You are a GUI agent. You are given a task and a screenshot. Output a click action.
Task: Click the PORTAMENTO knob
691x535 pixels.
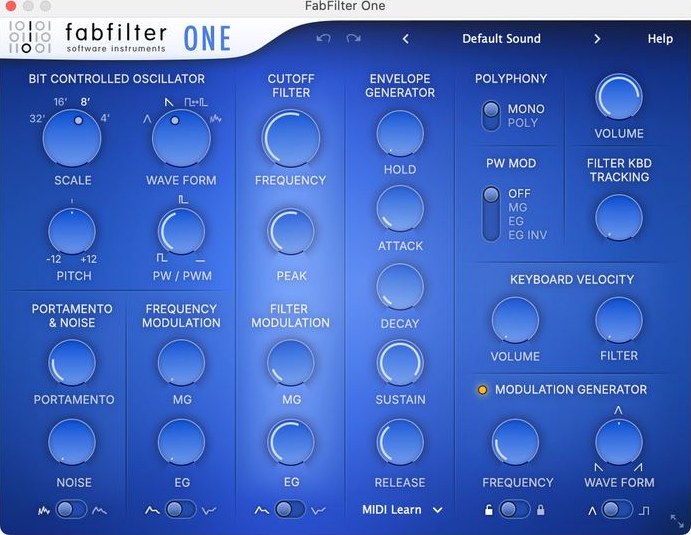coord(72,363)
